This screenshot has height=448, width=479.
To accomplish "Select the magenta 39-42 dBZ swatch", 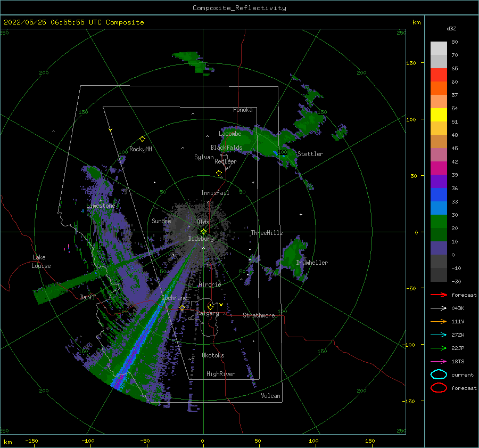I will click(x=439, y=168).
